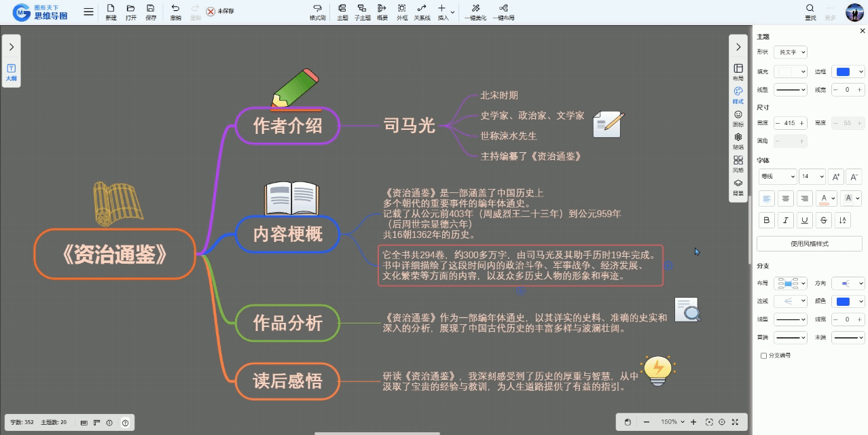This screenshot has width=868, height=435.
Task: Expand the 等线 font family dropdown
Action: [x=778, y=177]
